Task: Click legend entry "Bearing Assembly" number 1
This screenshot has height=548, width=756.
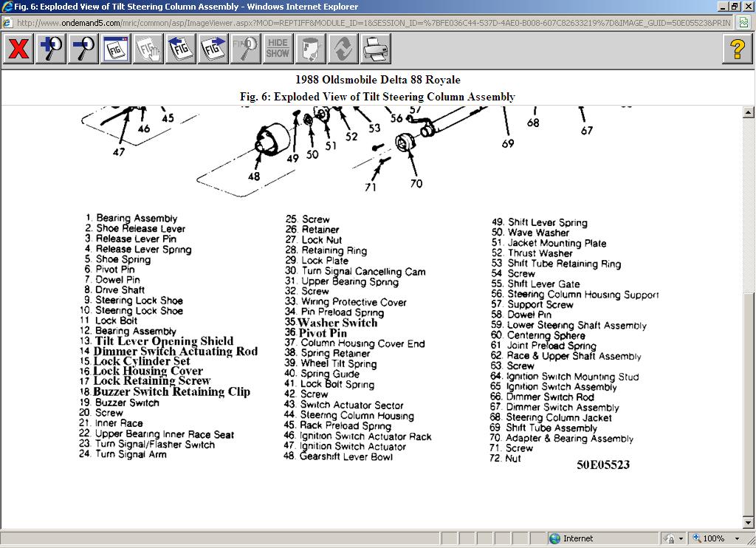Action: click(137, 218)
